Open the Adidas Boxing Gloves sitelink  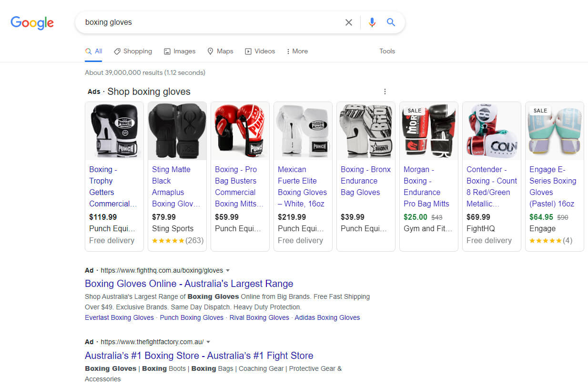(x=327, y=317)
